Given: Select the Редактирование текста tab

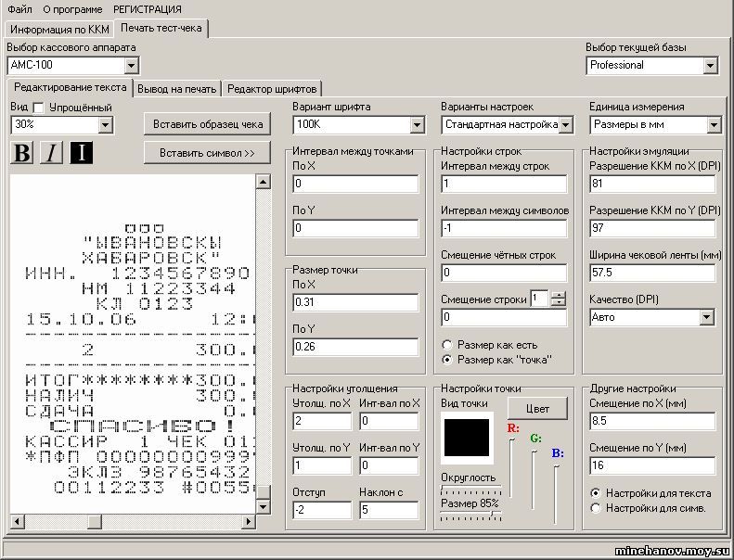Looking at the screenshot, I should tap(71, 87).
